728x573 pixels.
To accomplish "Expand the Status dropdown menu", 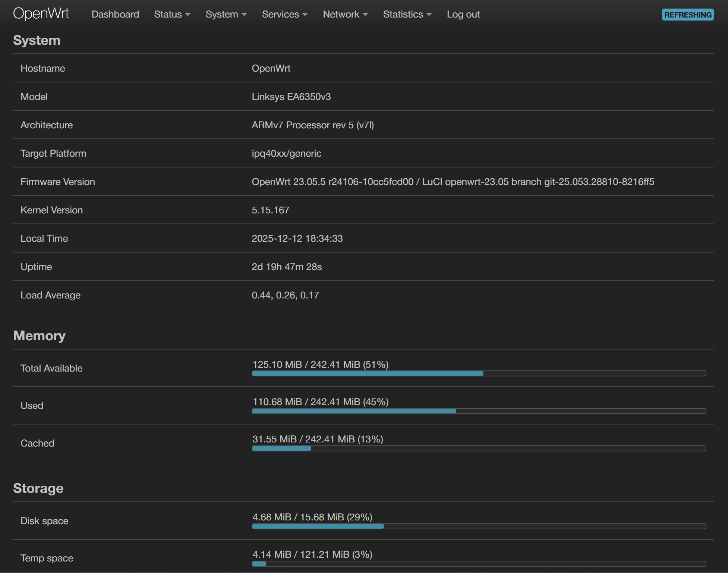I will [x=172, y=14].
